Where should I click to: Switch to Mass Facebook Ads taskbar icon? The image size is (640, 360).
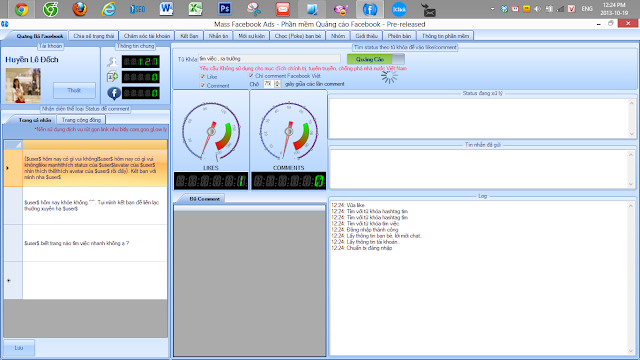coord(370,9)
